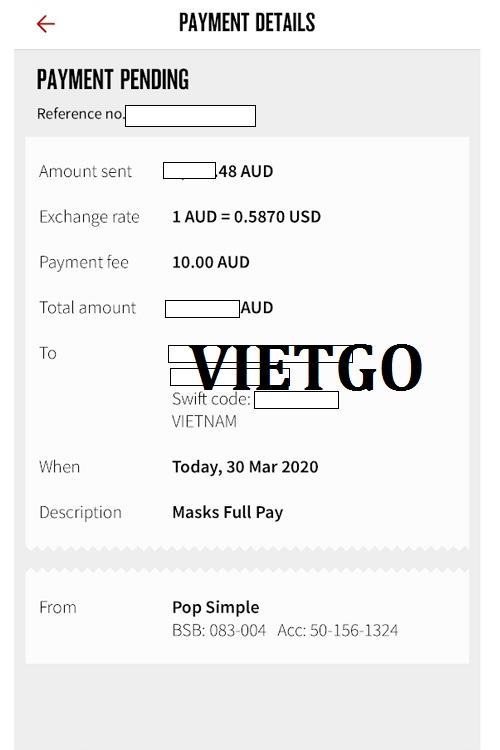Click the Swift code redacted box
The width and height of the screenshot is (500, 750).
click(296, 399)
